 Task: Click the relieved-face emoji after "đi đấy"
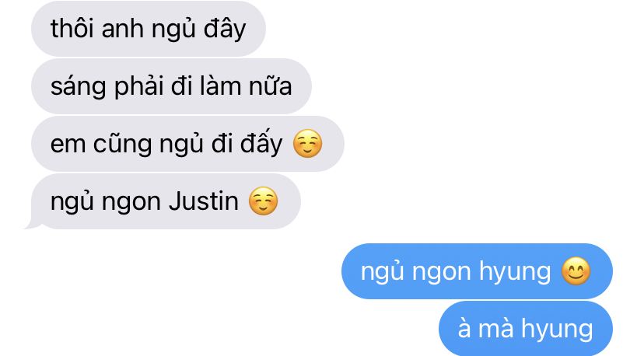pos(308,144)
